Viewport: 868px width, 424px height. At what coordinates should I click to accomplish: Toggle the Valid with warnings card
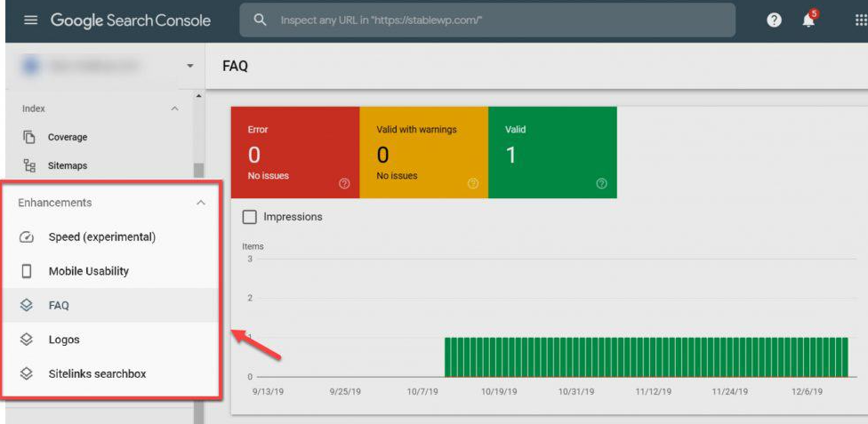(423, 152)
